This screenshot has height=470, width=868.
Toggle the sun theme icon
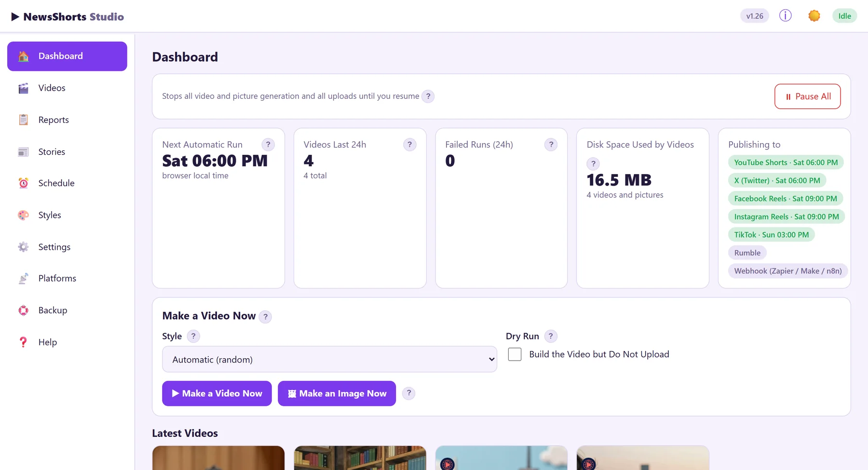coord(814,16)
